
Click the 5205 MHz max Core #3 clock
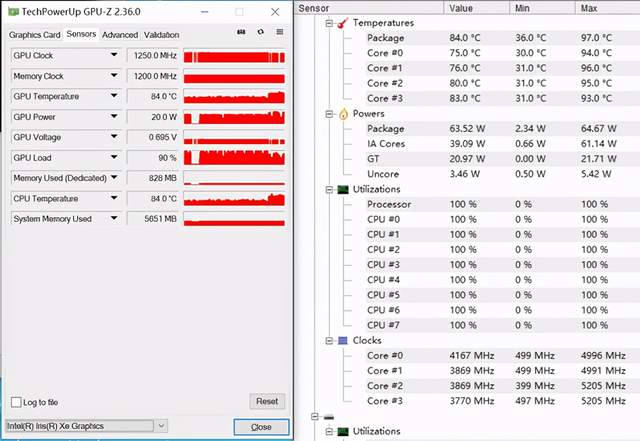tap(603, 401)
